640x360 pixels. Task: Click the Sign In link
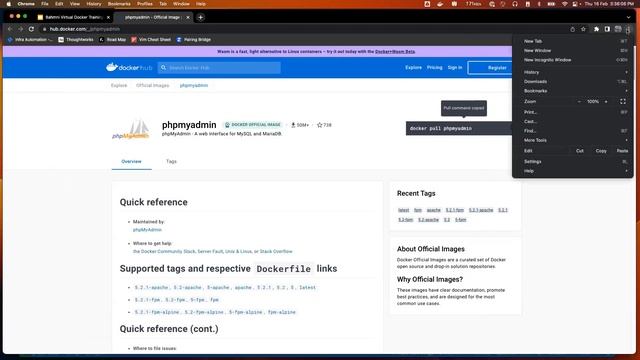455,67
